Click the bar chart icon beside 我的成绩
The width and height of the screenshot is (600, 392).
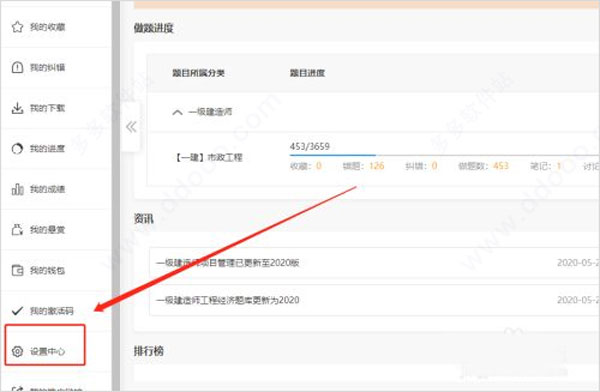(x=17, y=189)
